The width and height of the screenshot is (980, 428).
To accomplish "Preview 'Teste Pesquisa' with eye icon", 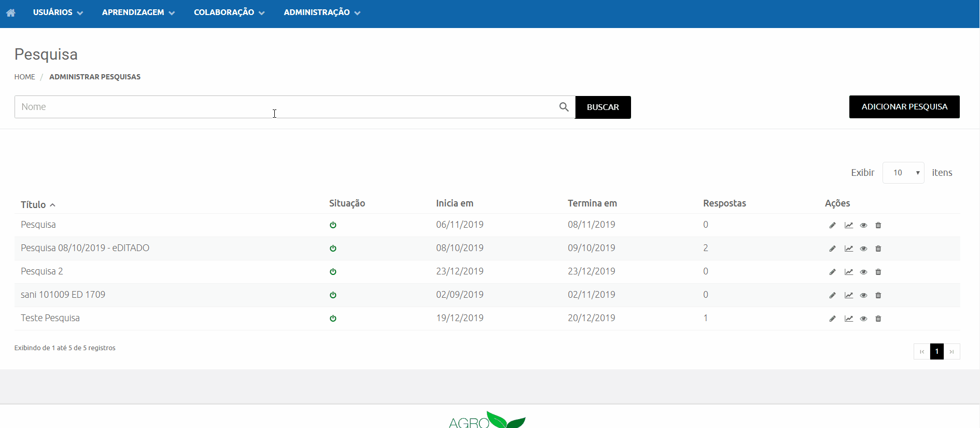I will tap(863, 319).
